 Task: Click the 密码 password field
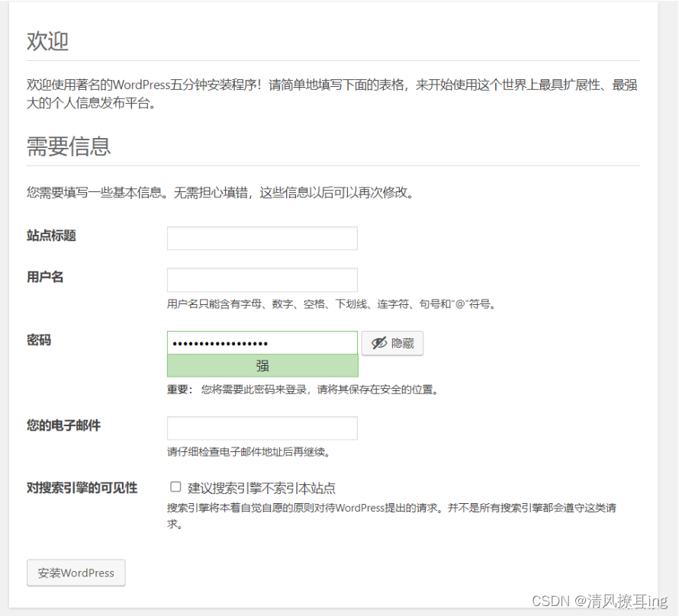point(262,343)
